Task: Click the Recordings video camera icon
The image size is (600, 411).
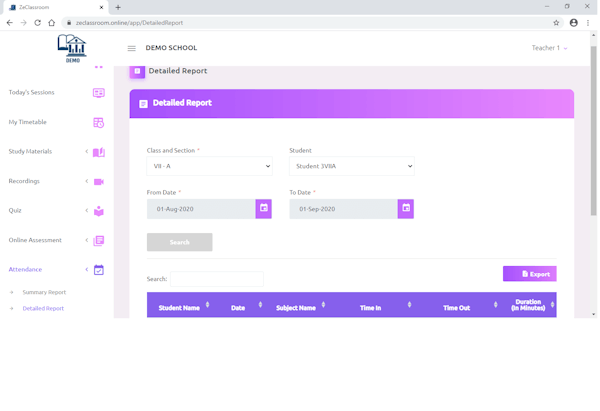Action: [98, 181]
